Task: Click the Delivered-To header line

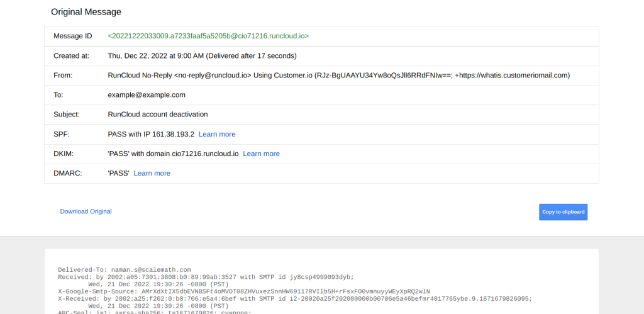Action: pyautogui.click(x=125, y=270)
